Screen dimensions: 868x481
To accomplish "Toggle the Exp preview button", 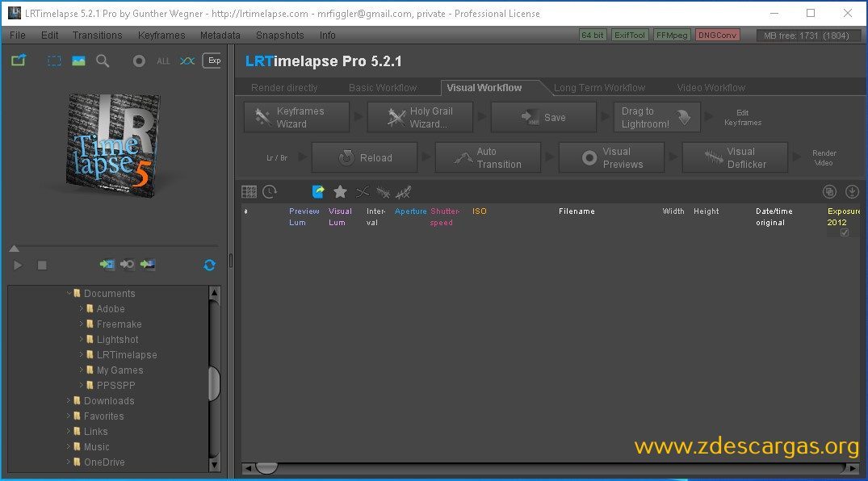I will [x=213, y=61].
